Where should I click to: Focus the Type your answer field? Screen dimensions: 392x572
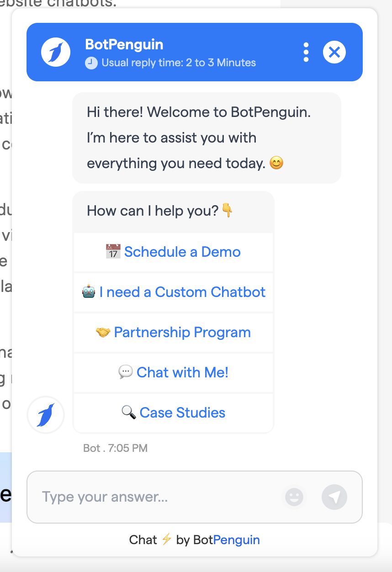coord(155,497)
